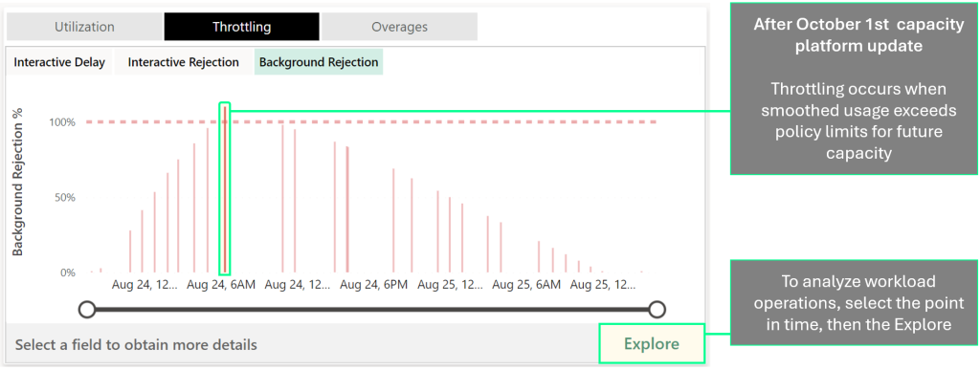Show the Interactive Rejection chart
This screenshot has height=370, width=980.
coord(183,62)
